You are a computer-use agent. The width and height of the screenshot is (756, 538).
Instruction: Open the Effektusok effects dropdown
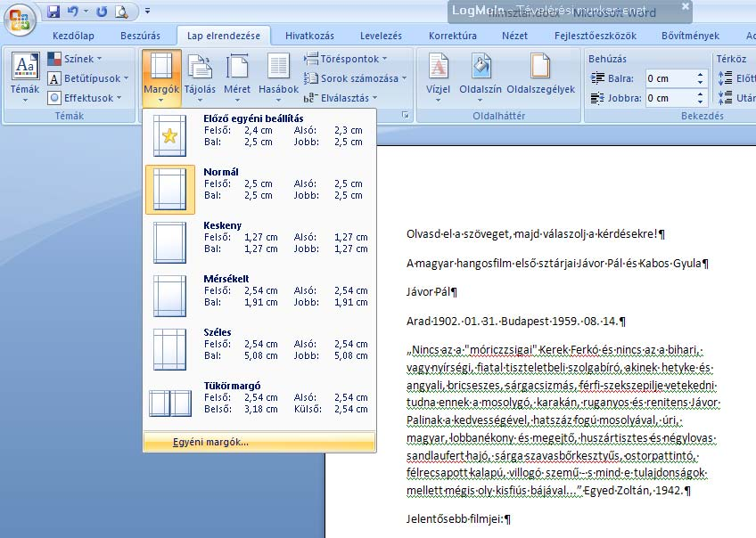[x=85, y=98]
